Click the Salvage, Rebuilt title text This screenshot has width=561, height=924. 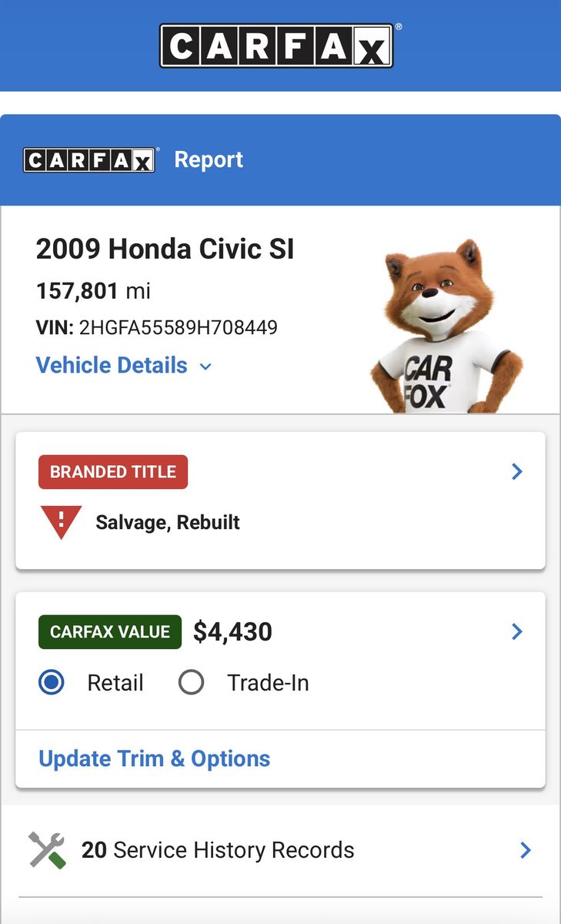click(168, 522)
